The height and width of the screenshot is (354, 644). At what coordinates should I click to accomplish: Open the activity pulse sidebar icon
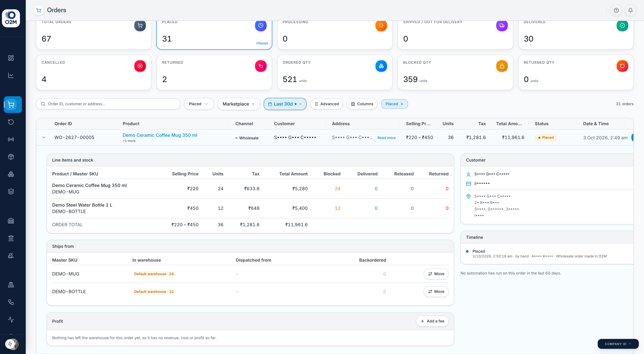pos(11,320)
